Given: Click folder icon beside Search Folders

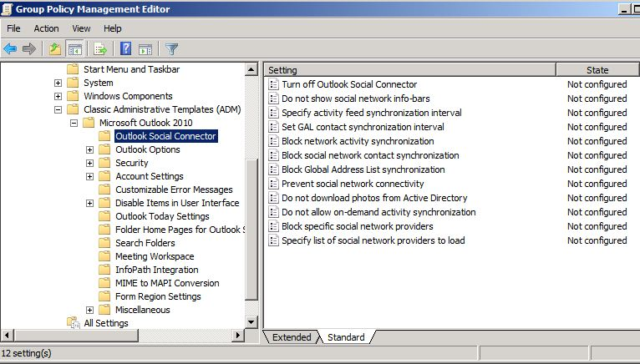Looking at the screenshot, I should [104, 243].
